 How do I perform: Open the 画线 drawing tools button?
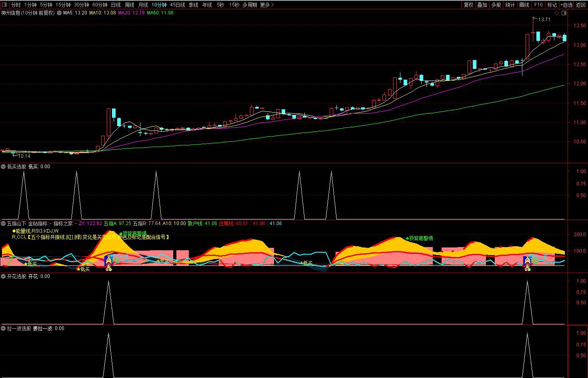coord(524,5)
